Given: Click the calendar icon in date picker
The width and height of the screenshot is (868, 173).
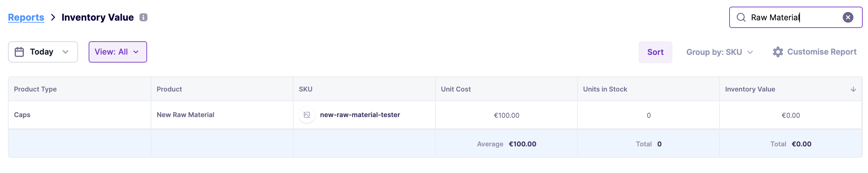Looking at the screenshot, I should (19, 52).
